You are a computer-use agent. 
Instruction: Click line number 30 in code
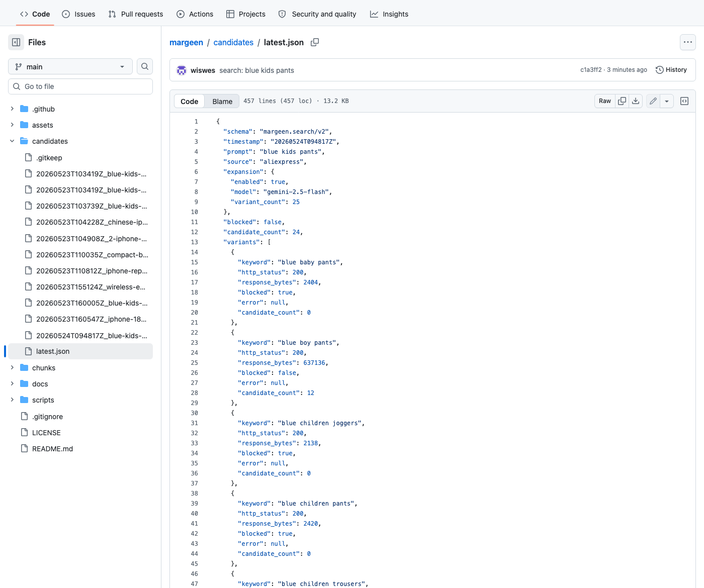click(194, 413)
